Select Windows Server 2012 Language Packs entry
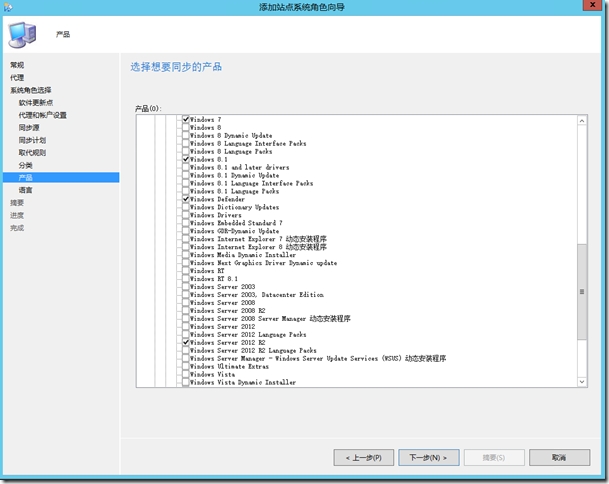 pos(248,334)
